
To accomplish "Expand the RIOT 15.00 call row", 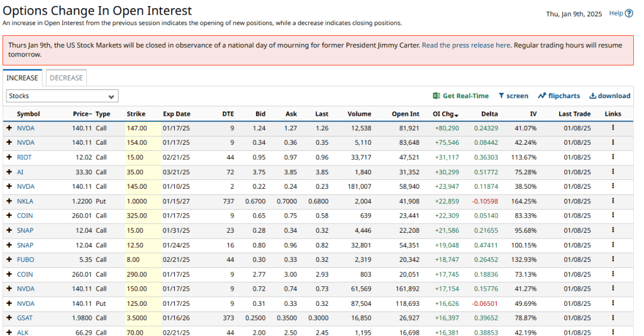I will 9,157.
